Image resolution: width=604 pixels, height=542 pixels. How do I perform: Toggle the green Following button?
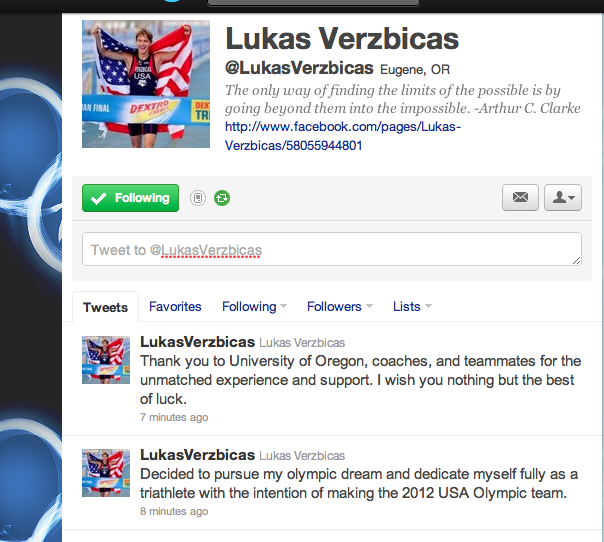coord(130,198)
